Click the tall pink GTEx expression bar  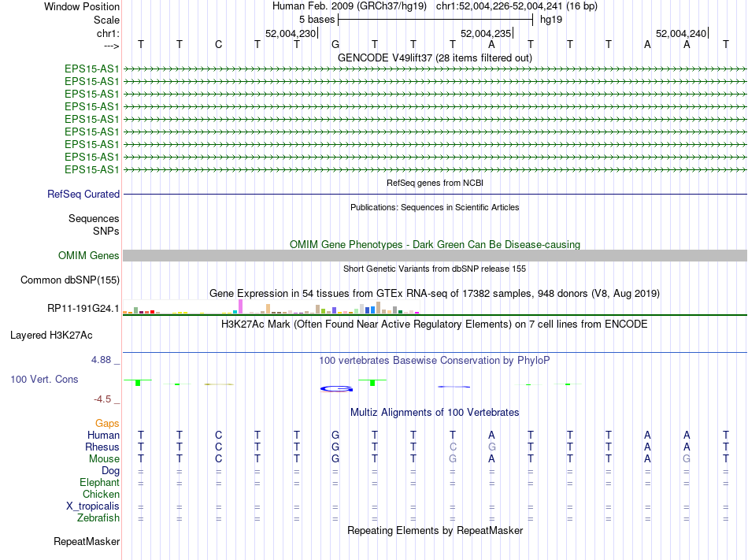point(240,306)
